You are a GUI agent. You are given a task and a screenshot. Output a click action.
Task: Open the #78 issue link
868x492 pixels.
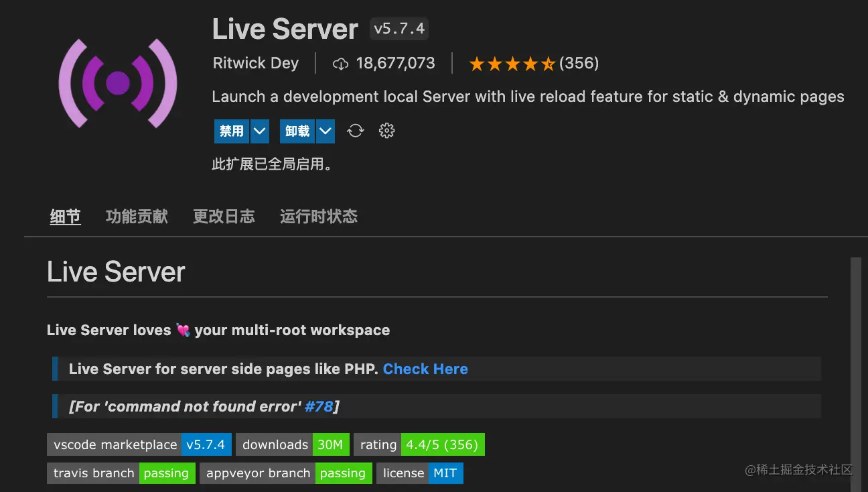click(319, 407)
